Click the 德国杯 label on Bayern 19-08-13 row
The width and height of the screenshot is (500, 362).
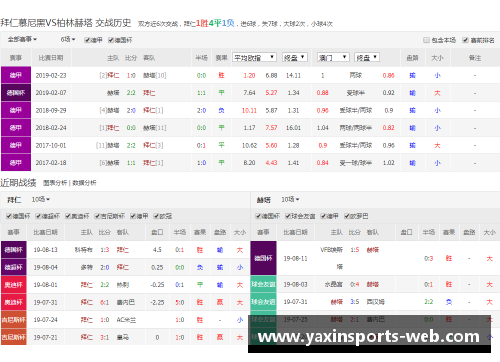[x=14, y=250]
